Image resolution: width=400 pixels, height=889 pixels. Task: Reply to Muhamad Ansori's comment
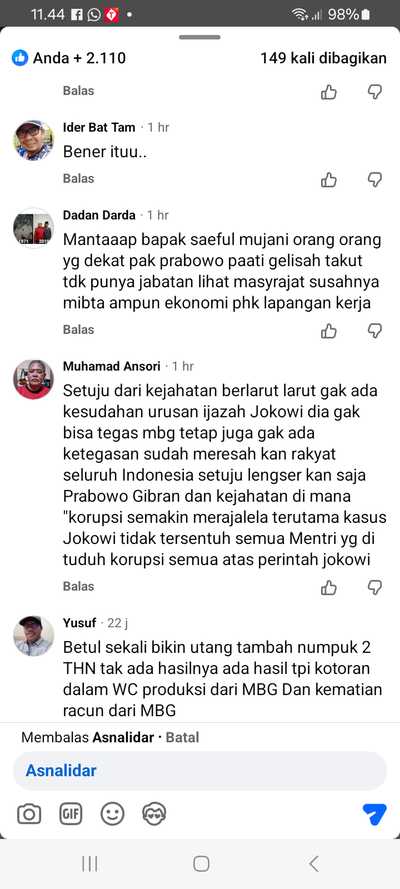[78, 586]
